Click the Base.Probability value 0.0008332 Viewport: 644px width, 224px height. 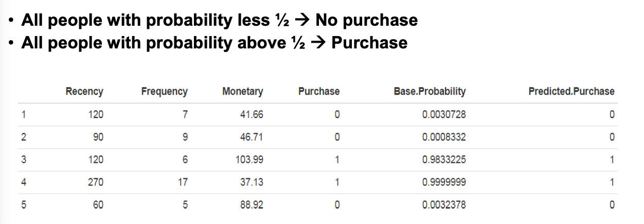click(x=444, y=137)
